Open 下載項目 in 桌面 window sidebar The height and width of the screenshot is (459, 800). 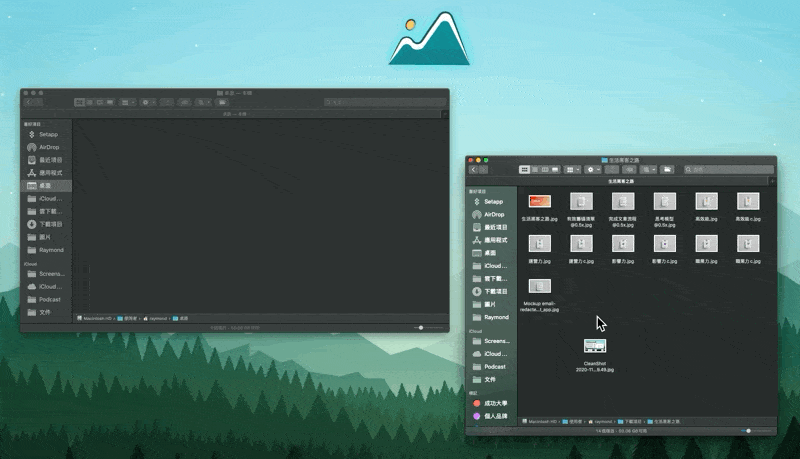[46, 224]
